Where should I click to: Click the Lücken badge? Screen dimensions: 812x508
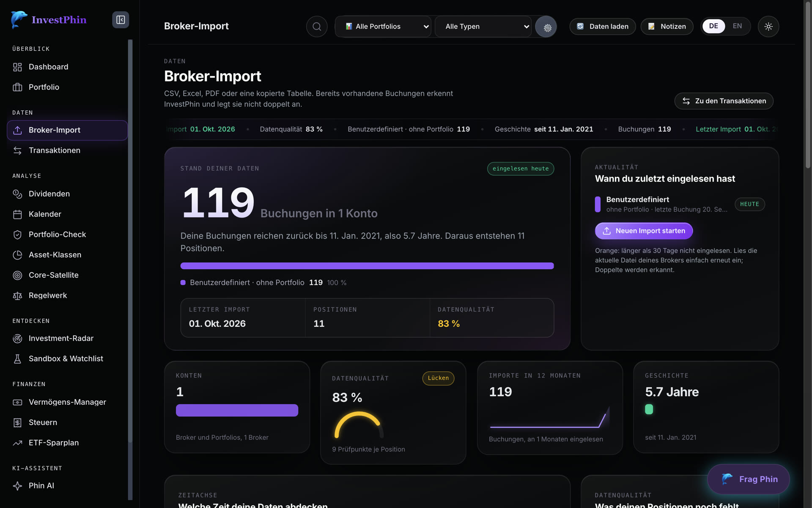[438, 378]
